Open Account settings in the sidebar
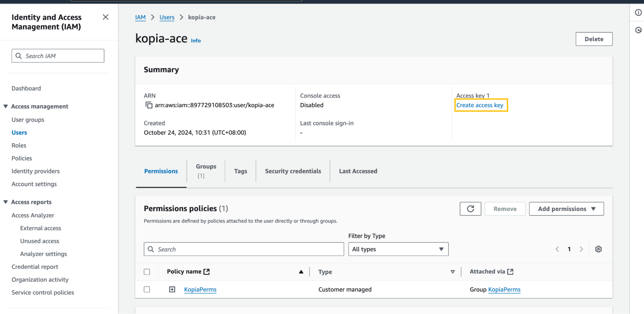This screenshot has height=314, width=644. pyautogui.click(x=34, y=184)
